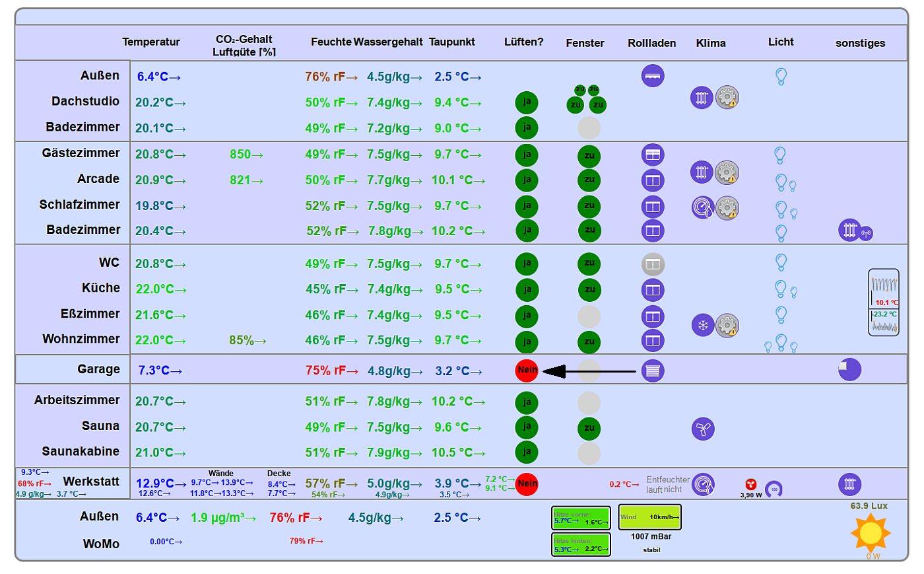This screenshot has width=924, height=574.
Task: Open the Küche roller shutter icon
Action: pos(653,290)
